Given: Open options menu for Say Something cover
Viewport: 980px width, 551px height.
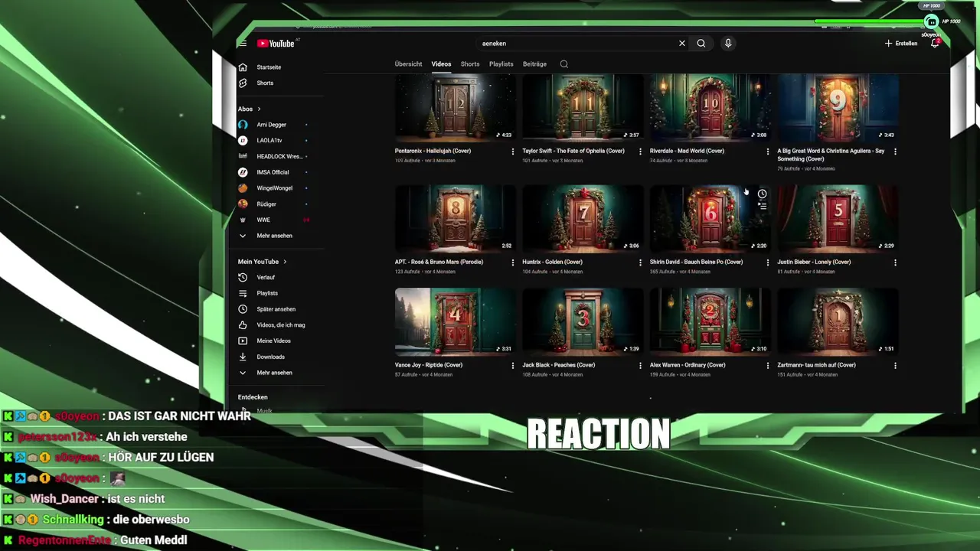Looking at the screenshot, I should 895,152.
